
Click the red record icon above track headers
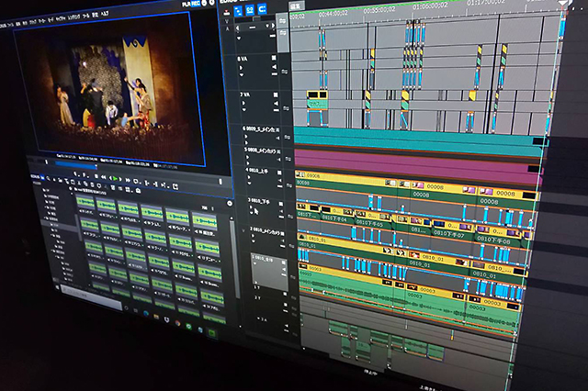pos(227,12)
